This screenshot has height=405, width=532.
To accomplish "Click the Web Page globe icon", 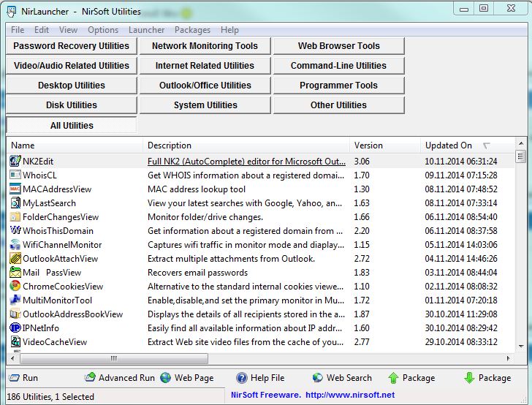I will (166, 377).
